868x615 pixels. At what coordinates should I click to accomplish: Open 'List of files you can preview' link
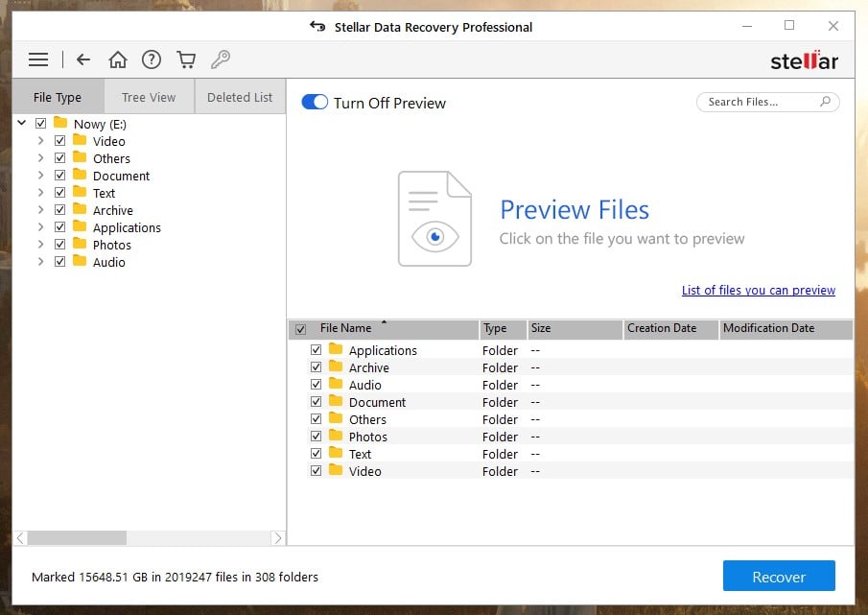point(759,290)
